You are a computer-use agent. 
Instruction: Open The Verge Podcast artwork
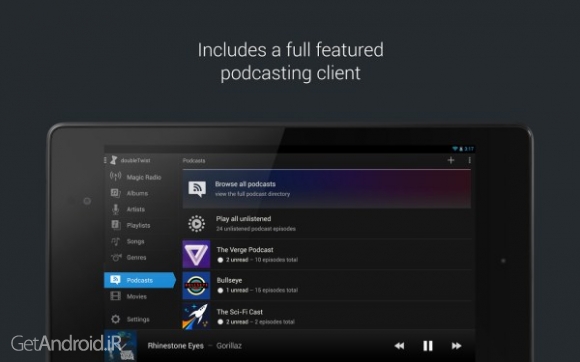click(196, 254)
